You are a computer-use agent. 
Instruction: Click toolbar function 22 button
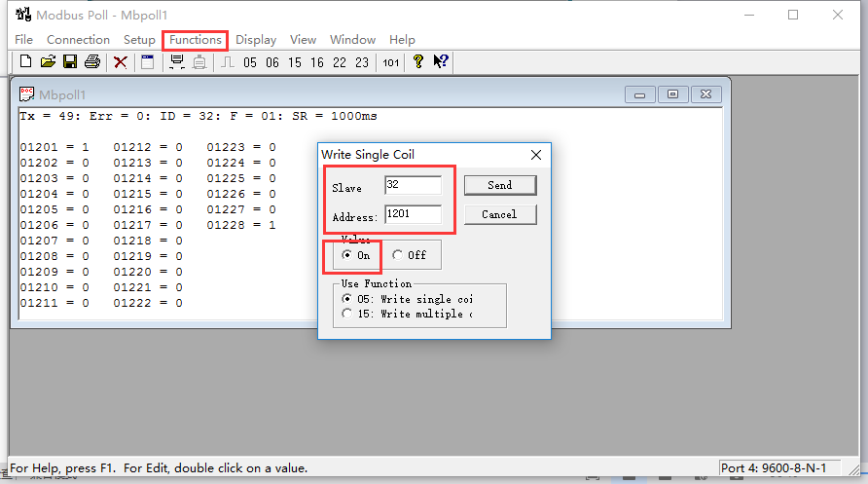tap(340, 62)
